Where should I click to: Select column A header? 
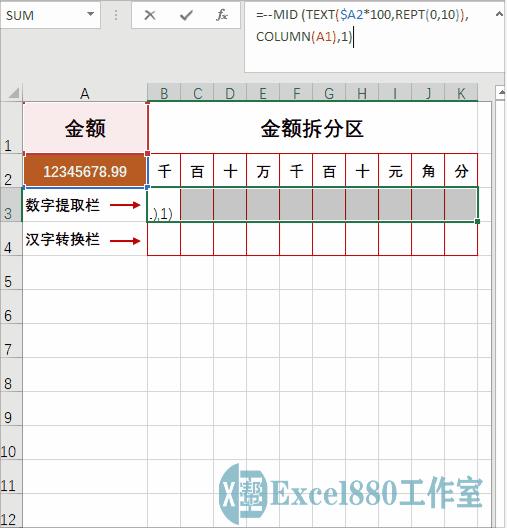tap(85, 93)
